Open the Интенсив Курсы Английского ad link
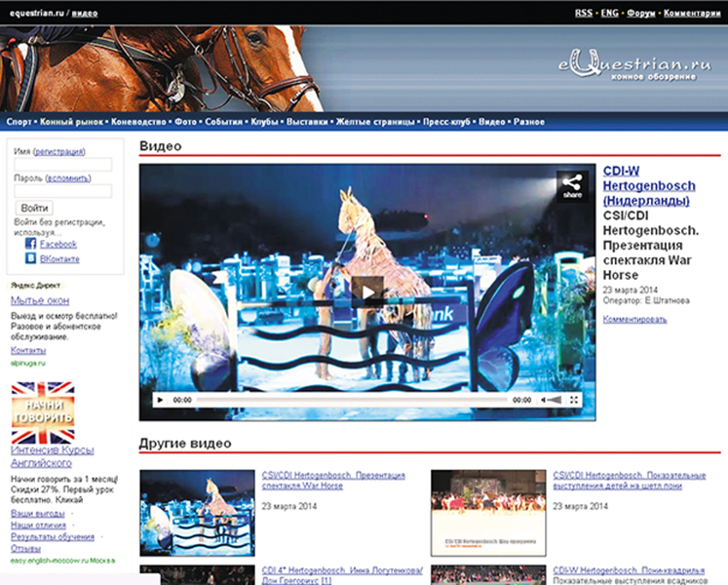Image resolution: width=728 pixels, height=585 pixels. click(52, 456)
